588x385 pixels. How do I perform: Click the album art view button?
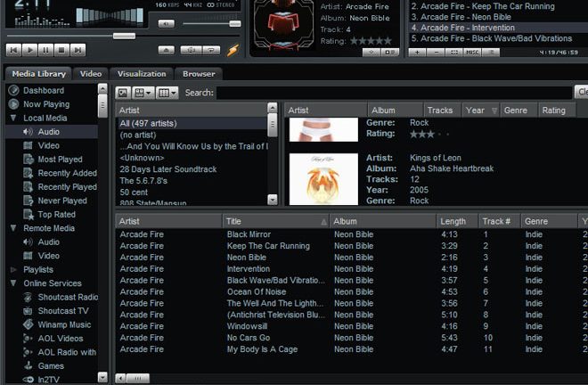coord(123,93)
